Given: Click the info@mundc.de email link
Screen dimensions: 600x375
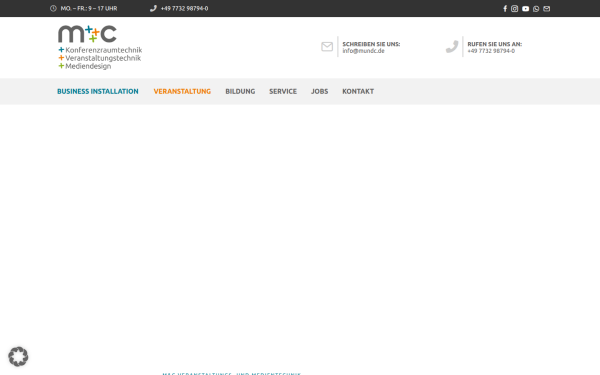Looking at the screenshot, I should click(363, 51).
